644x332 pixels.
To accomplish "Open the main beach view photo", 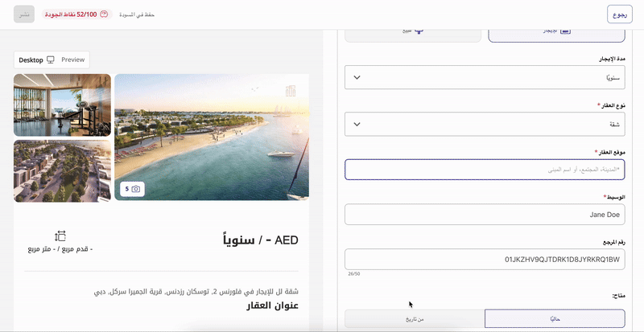I will tap(212, 137).
